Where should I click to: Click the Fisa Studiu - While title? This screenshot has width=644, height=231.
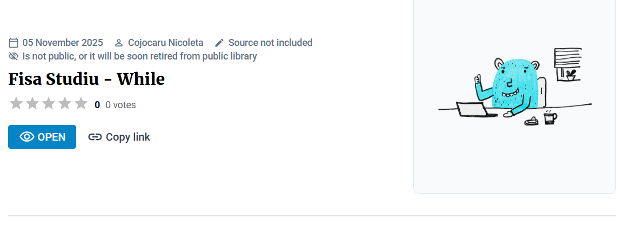click(86, 79)
